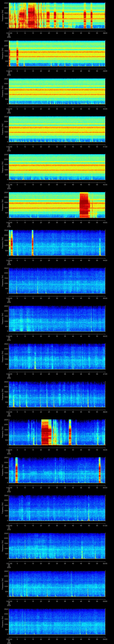The width and height of the screenshot is (114, 644).
Task: Click the red burst near 5 s in 0:38:00 panel
Action: point(17,53)
